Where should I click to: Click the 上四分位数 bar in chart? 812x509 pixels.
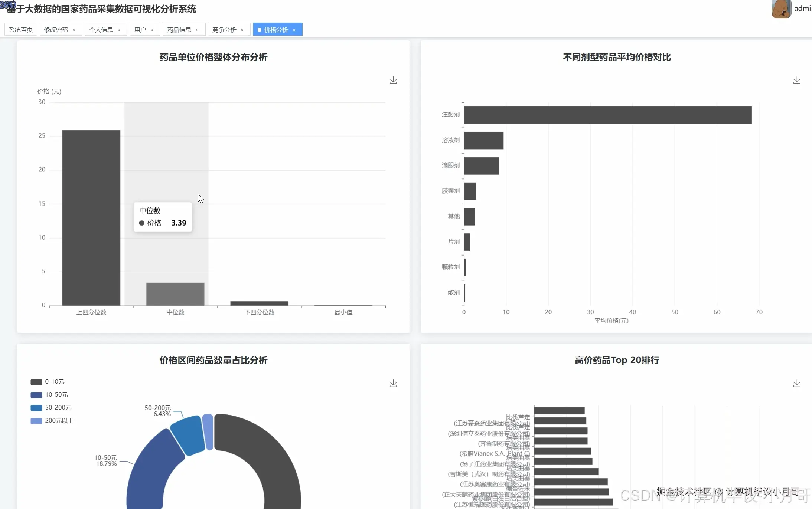[x=91, y=217]
